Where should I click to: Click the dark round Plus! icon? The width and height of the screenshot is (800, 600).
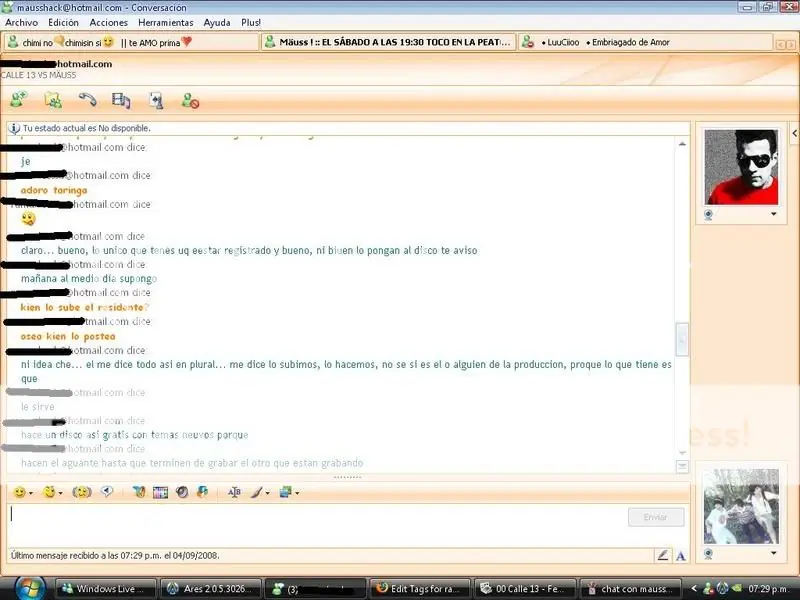[x=182, y=492]
